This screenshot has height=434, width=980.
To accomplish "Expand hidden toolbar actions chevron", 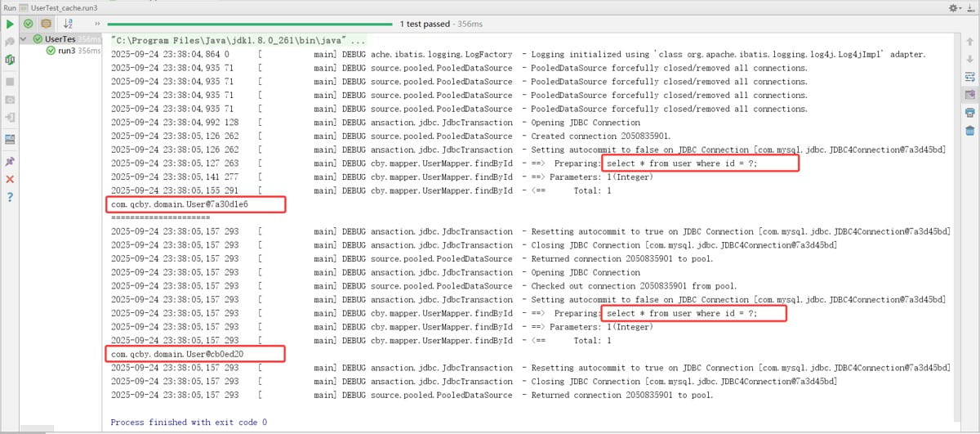I will click(98, 25).
